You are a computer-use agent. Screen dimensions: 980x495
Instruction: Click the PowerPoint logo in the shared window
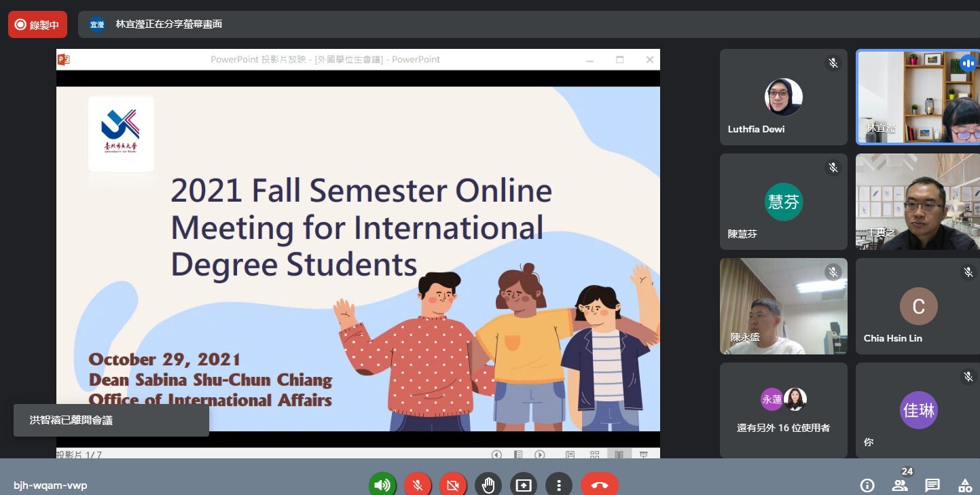64,60
